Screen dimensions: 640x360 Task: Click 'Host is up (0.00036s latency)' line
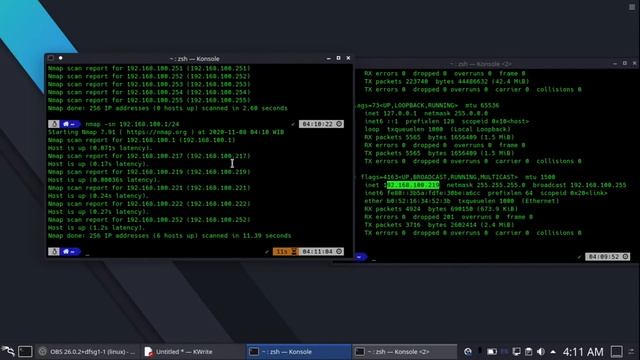pyautogui.click(x=104, y=180)
